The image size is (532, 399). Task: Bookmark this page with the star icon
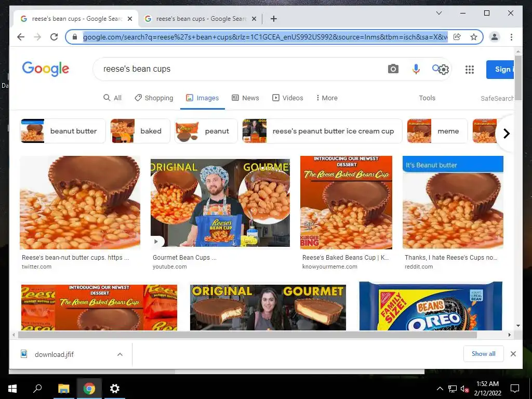pos(474,37)
